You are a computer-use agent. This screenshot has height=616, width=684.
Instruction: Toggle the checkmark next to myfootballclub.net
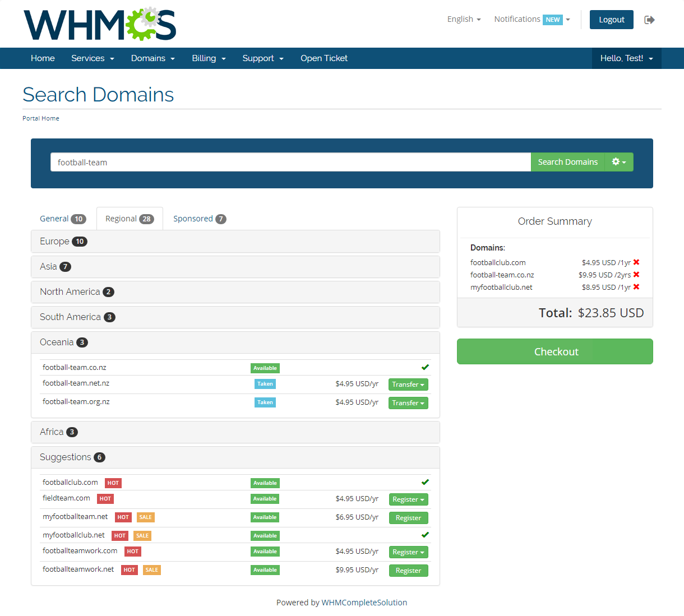pyautogui.click(x=425, y=534)
